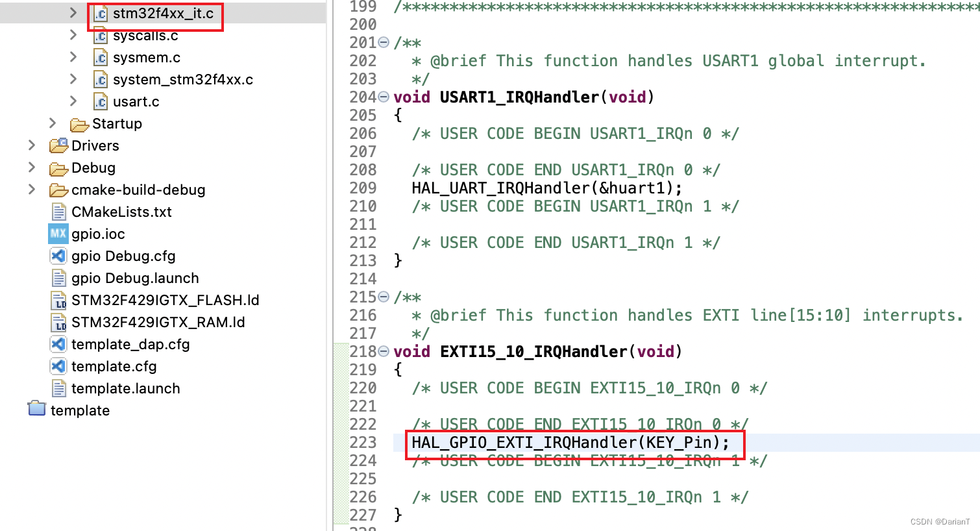Select gpio Debug.launch in the tree
Image resolution: width=980 pixels, height=531 pixels.
pyautogui.click(x=135, y=278)
